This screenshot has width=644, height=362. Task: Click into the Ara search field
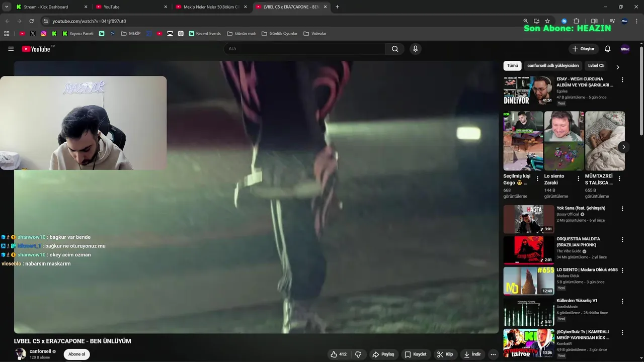(304, 49)
